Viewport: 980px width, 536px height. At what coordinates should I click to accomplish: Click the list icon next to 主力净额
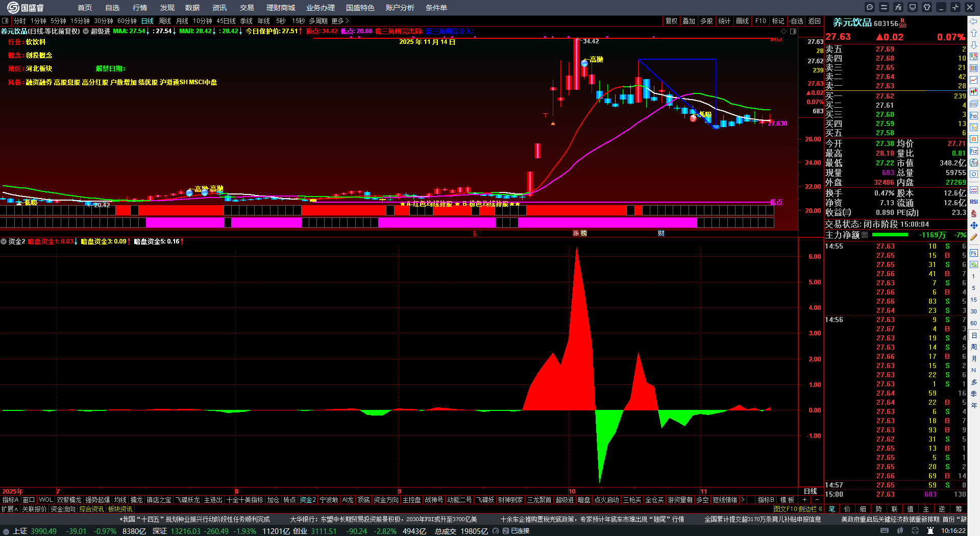pos(865,235)
